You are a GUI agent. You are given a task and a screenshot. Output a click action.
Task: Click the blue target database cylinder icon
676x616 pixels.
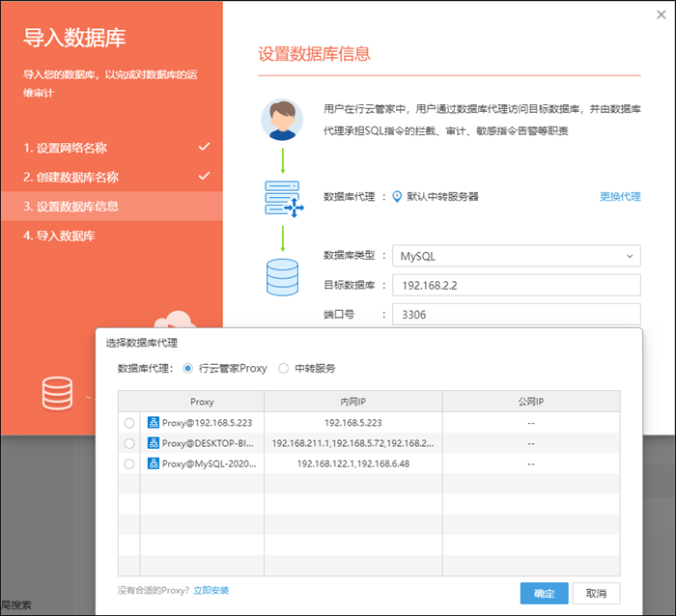282,276
